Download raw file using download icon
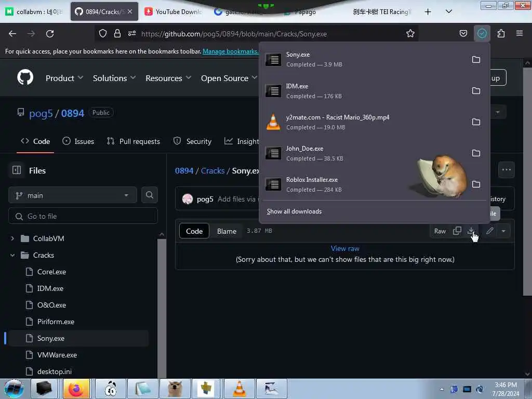Screen dimensions: 532x399 pos(471,231)
